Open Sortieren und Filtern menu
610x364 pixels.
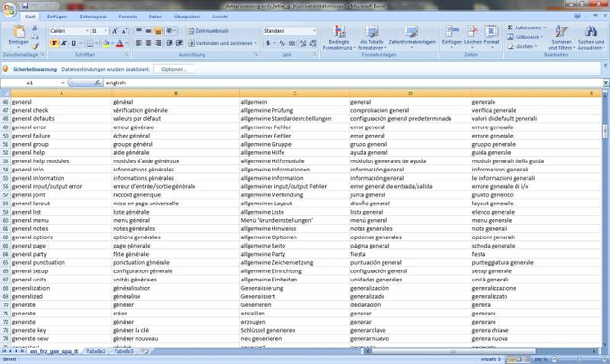click(561, 38)
